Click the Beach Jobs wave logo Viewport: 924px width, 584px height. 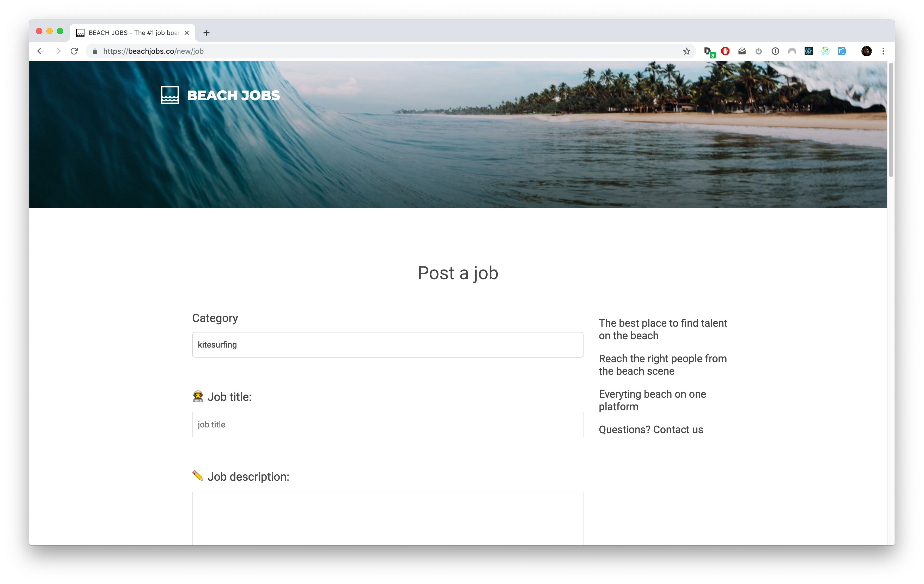[x=170, y=95]
